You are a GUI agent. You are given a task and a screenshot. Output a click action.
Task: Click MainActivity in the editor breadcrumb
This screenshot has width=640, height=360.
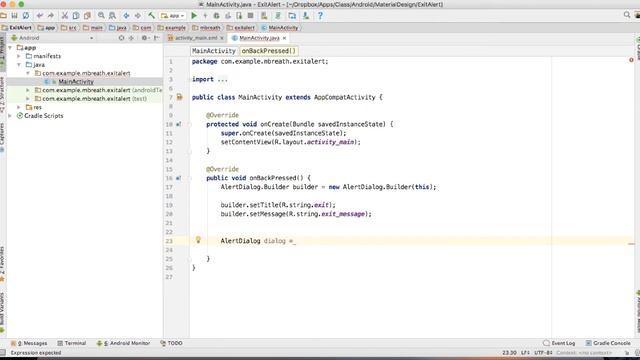coord(213,51)
